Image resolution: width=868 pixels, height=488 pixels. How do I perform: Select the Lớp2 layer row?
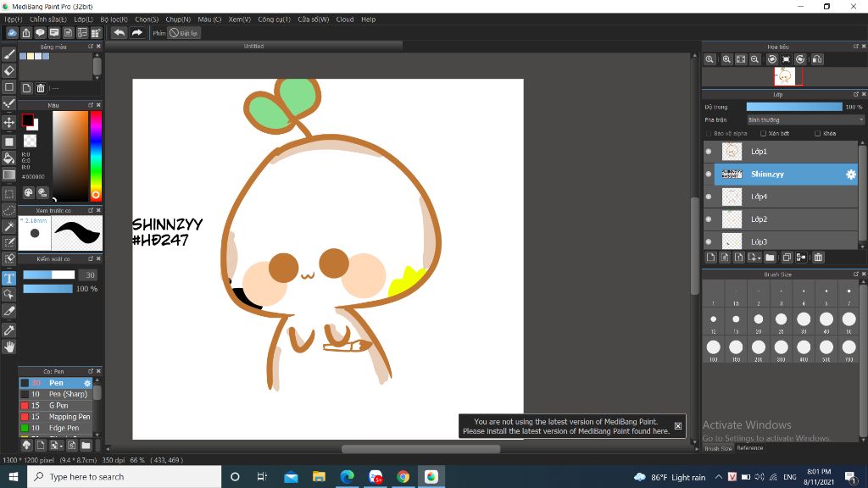(x=781, y=219)
